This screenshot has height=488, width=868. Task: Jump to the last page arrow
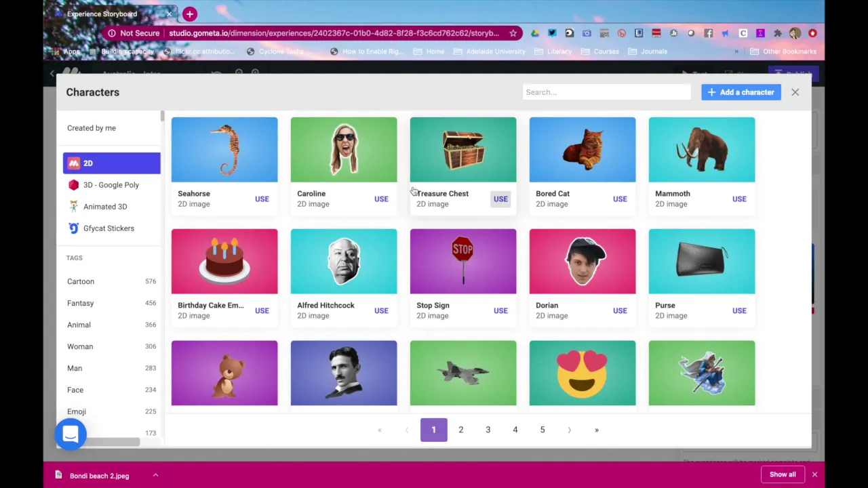[x=596, y=430]
